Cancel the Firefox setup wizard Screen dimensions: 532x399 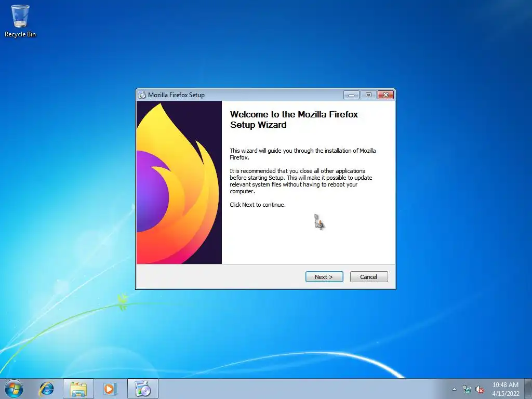(x=368, y=277)
